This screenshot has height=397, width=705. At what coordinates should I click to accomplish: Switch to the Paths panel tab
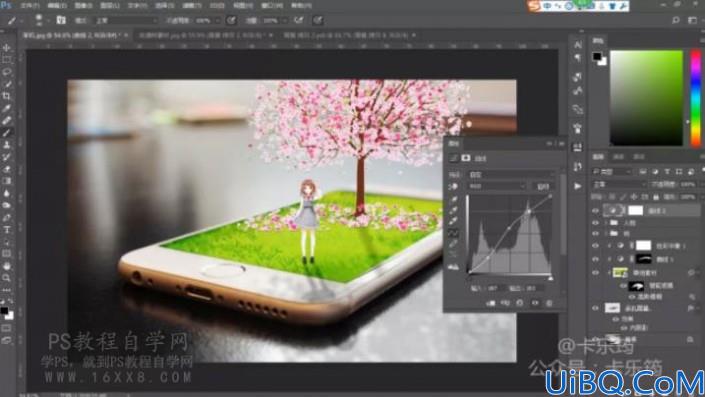[639, 157]
